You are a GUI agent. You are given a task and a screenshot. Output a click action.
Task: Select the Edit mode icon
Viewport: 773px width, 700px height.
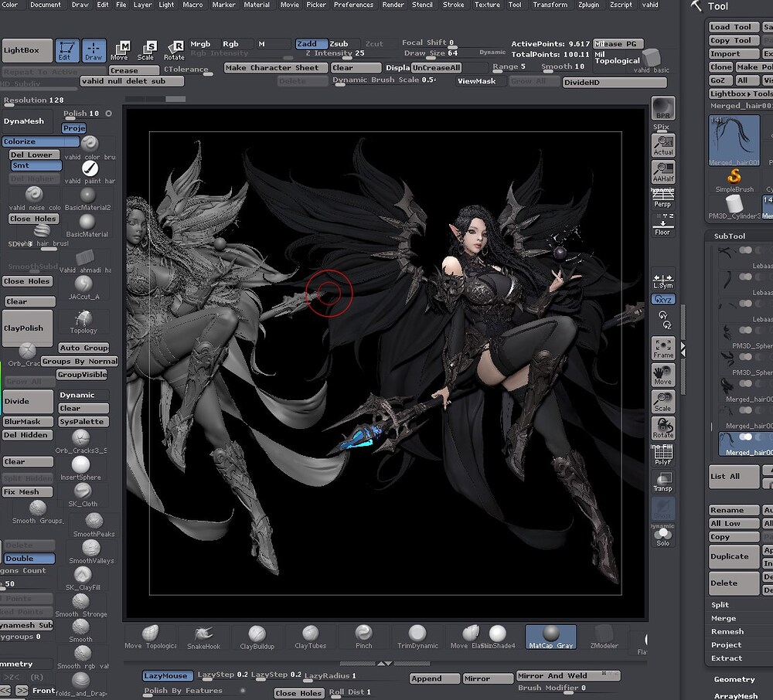66,50
